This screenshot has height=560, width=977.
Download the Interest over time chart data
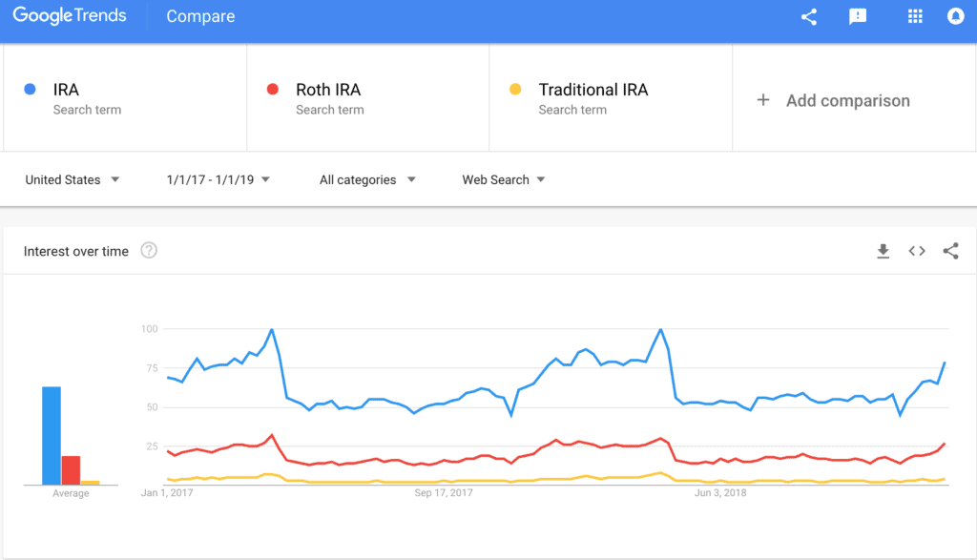point(883,251)
